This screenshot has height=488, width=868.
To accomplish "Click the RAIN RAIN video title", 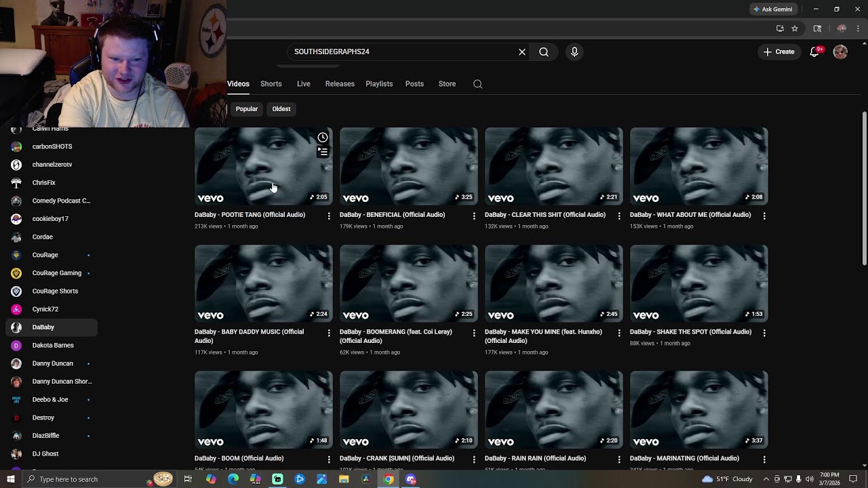I will 535,458.
